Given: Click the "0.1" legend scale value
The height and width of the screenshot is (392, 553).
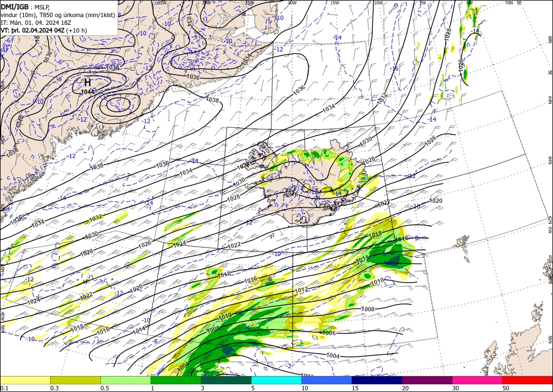Looking at the screenshot, I should [x=4, y=388].
